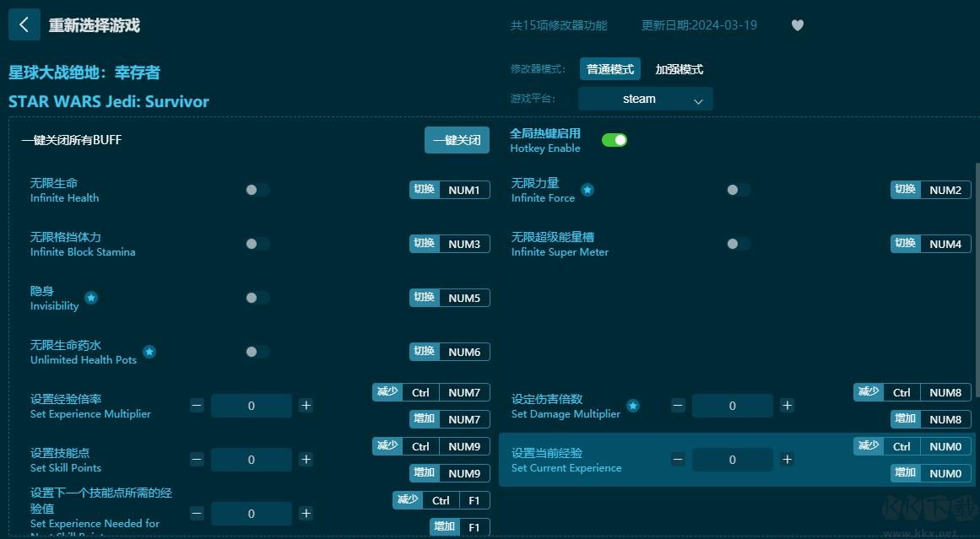Click the heart favorite icon
Image resolution: width=980 pixels, height=539 pixels.
[797, 25]
